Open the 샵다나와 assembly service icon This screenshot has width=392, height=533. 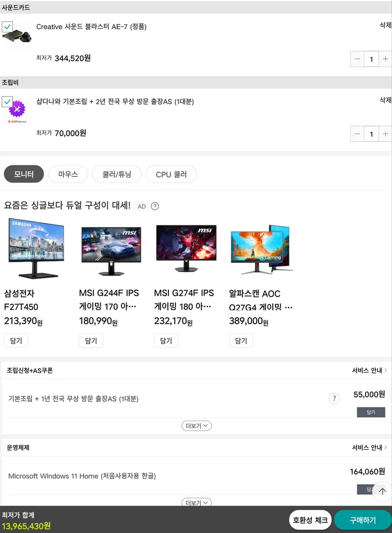pyautogui.click(x=17, y=111)
